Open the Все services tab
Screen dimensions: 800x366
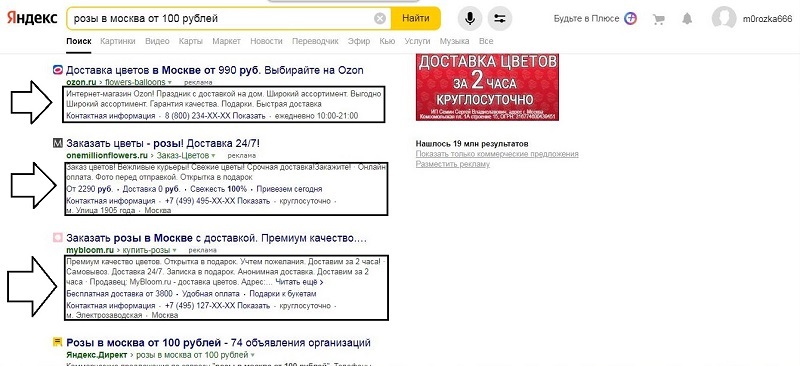(486, 41)
